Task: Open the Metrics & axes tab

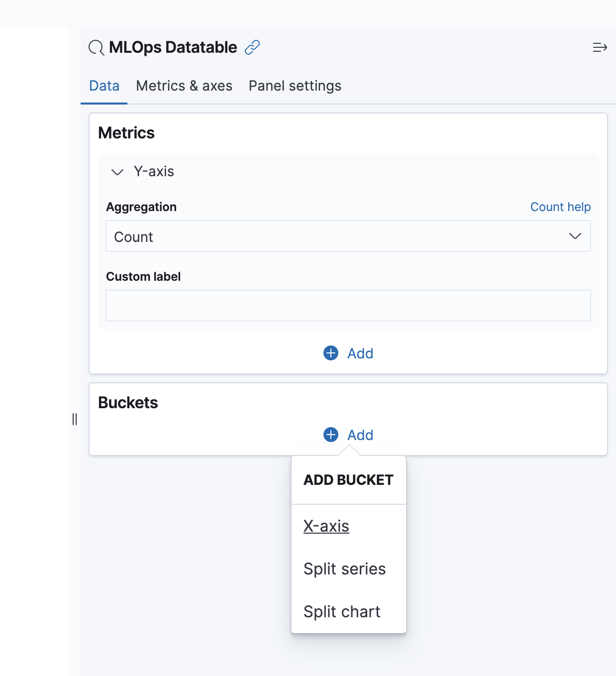Action: pos(184,86)
